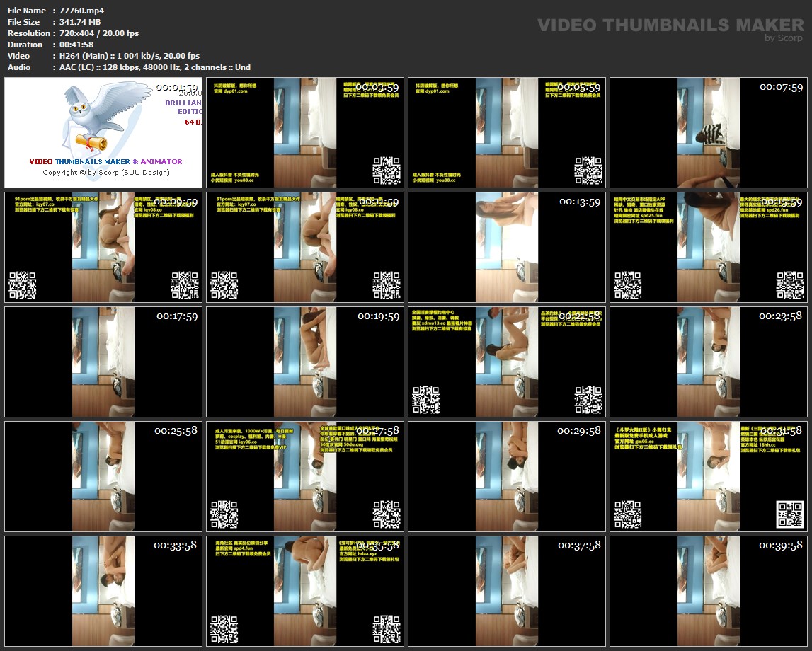Click the last thumbnail at 00:39:58
This screenshot has height=651, width=812.
708,591
